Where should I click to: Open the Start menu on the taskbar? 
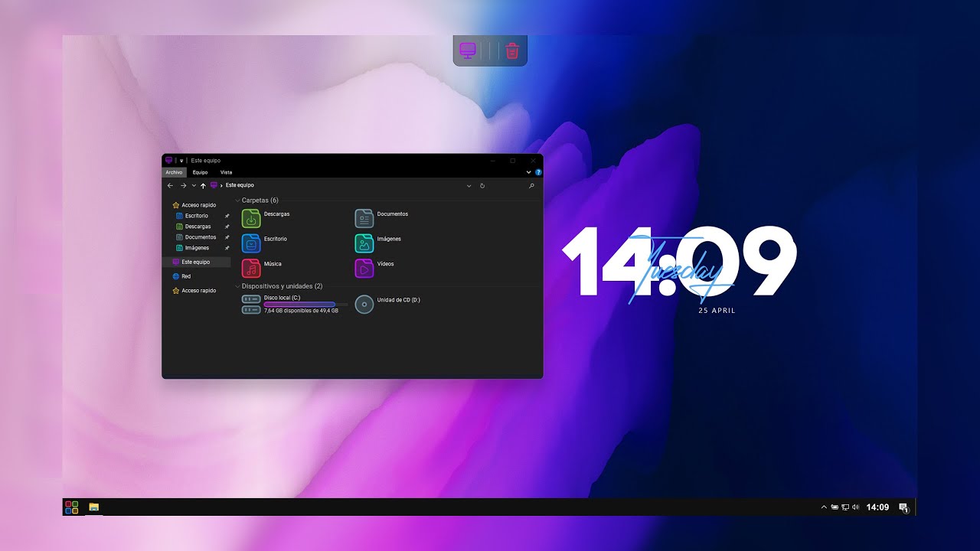tap(71, 507)
